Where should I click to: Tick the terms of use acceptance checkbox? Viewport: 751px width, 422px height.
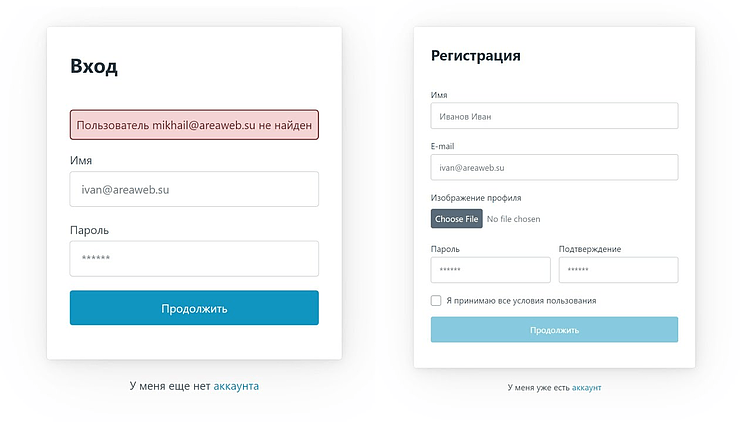[436, 300]
